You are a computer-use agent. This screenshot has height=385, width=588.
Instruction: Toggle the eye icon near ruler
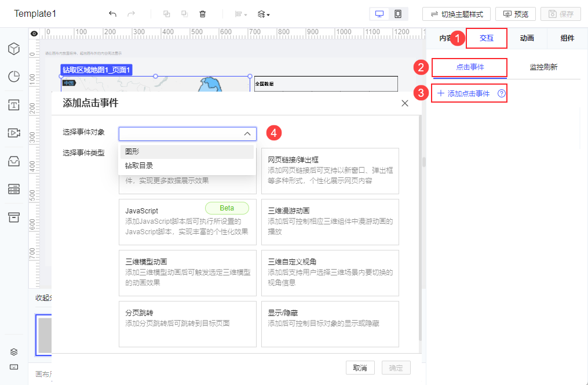tap(34, 34)
